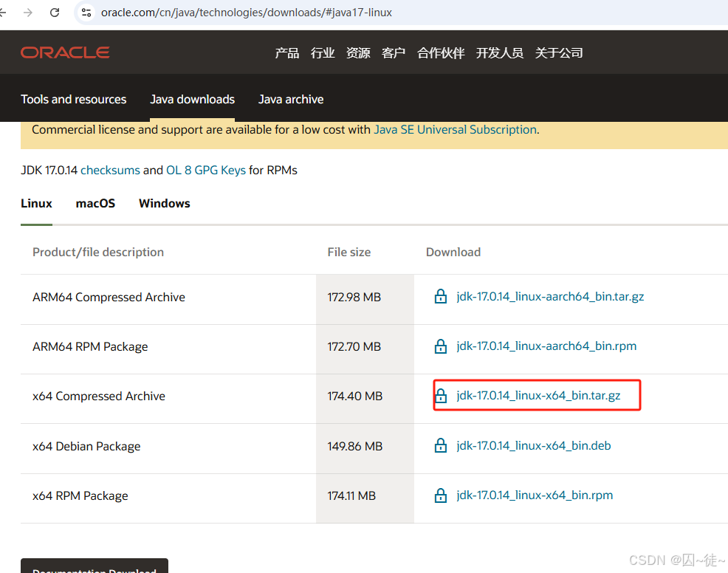
Task: Download jdk-17.0.14_linux-aarch64_bin.rpm
Action: tap(546, 346)
